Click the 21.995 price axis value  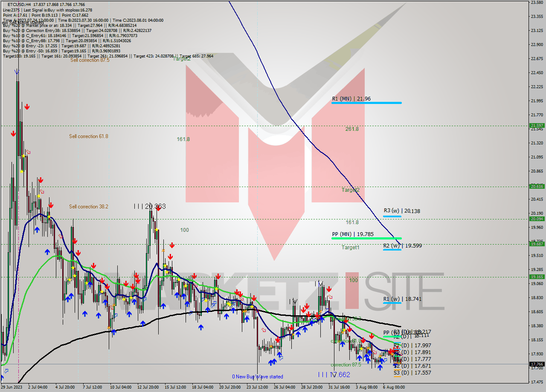click(x=537, y=101)
